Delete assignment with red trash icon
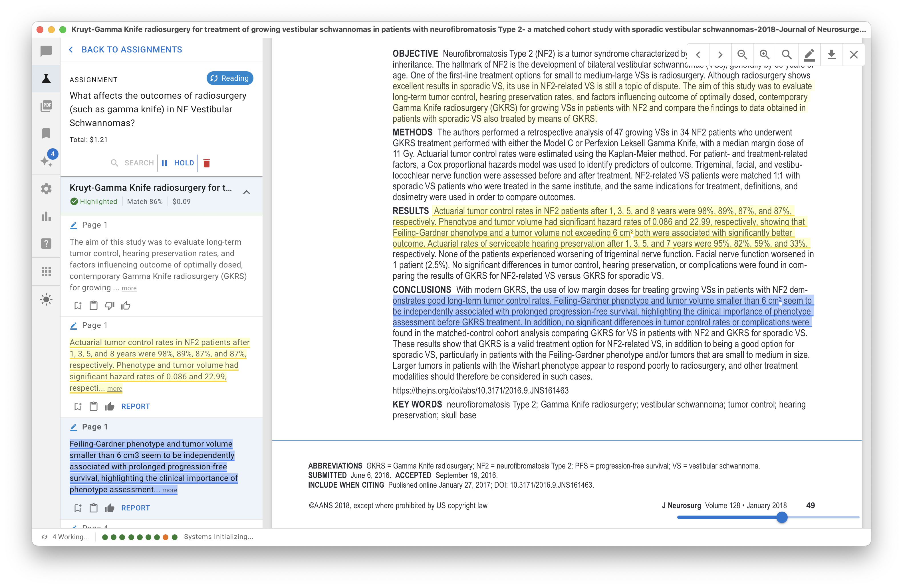Viewport: 903px width, 588px height. pos(207,163)
